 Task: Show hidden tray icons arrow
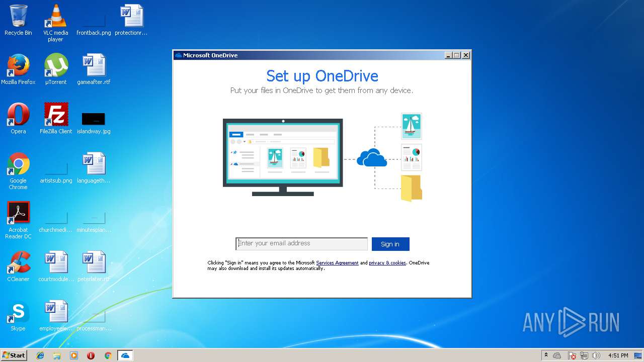pos(546,355)
